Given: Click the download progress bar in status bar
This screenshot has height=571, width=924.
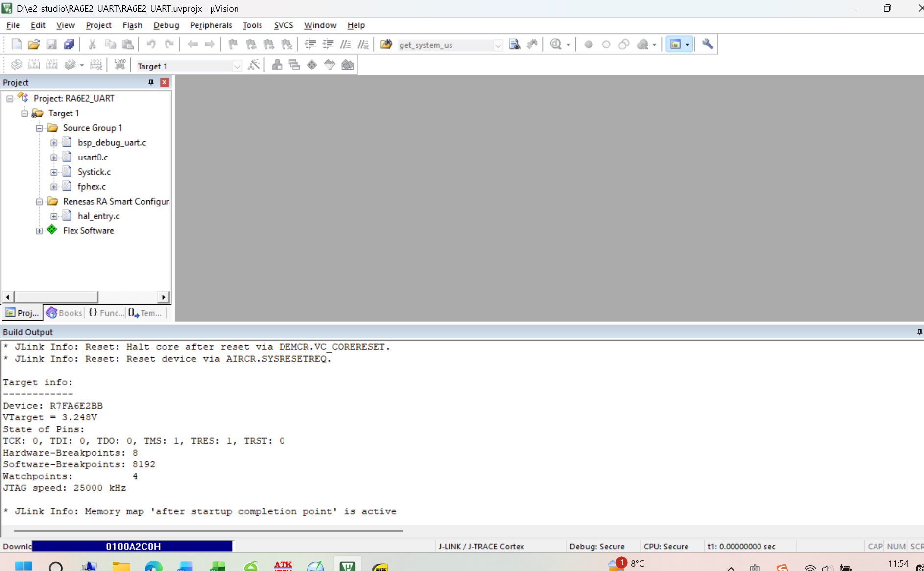Looking at the screenshot, I should point(132,546).
